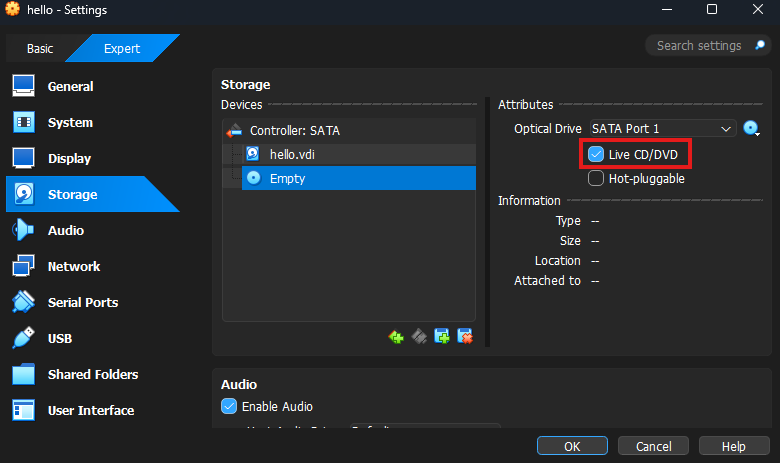
Task: Open the Optical Drive SATA Port dropdown
Action: (661, 129)
